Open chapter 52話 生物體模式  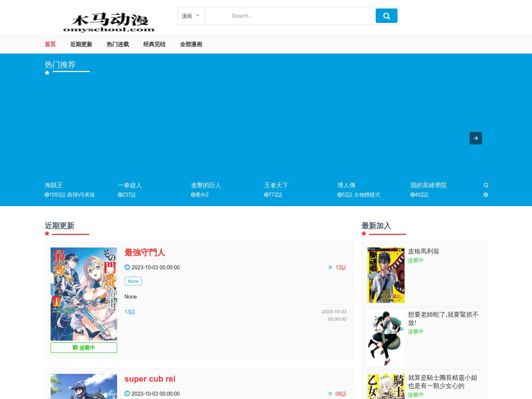pos(361,195)
